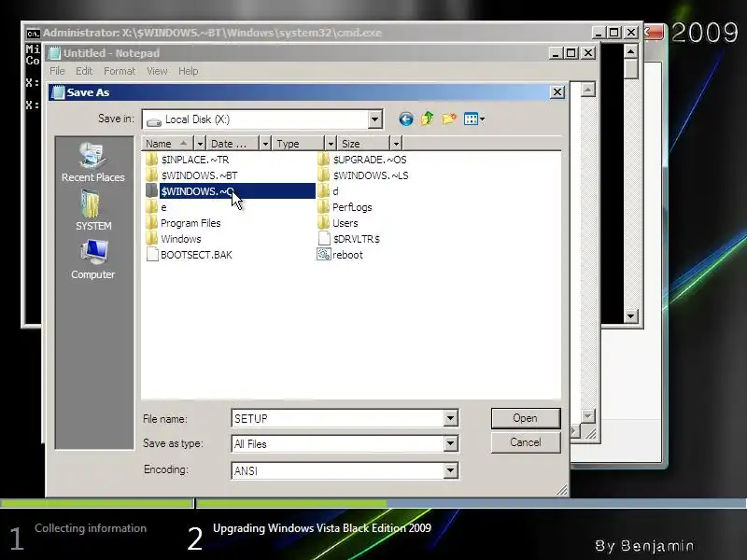747x560 pixels.
Task: Go back using the blue arrow icon
Action: coord(406,119)
